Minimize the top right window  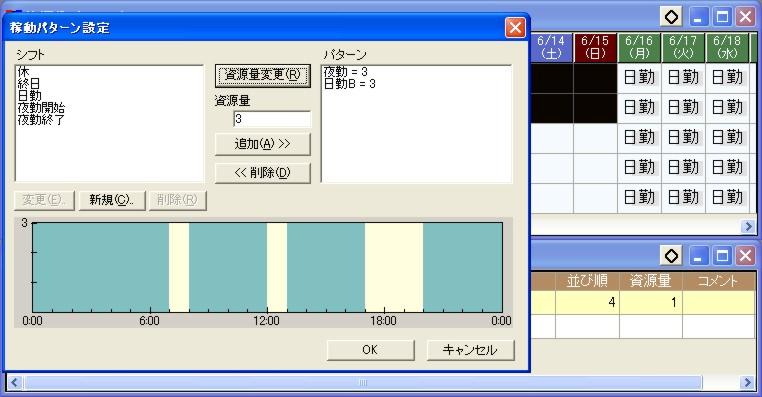698,17
